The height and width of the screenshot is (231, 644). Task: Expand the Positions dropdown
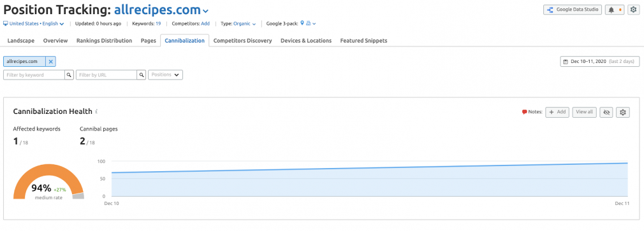pos(166,75)
